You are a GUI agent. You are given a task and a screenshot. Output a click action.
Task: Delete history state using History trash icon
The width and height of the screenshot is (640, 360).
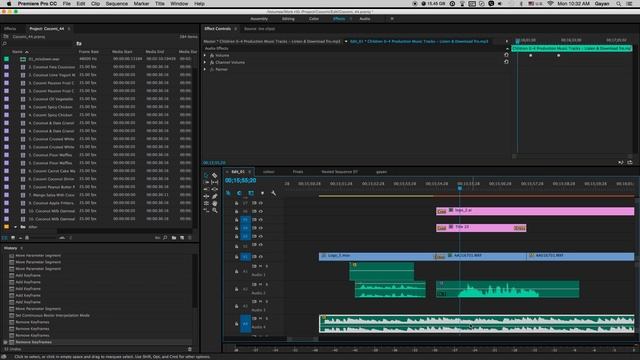coord(190,349)
